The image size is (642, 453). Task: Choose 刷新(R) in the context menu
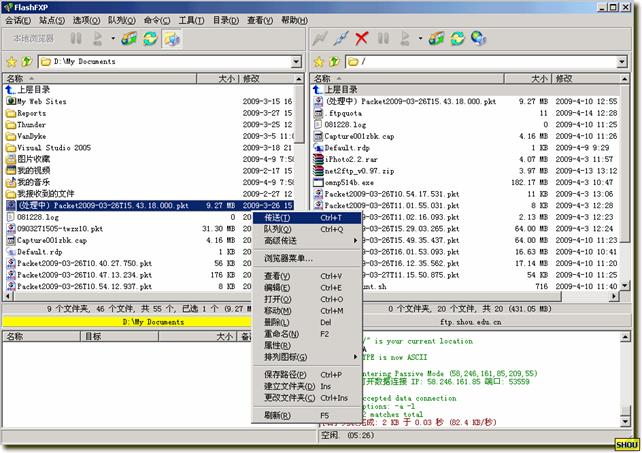coord(307,415)
